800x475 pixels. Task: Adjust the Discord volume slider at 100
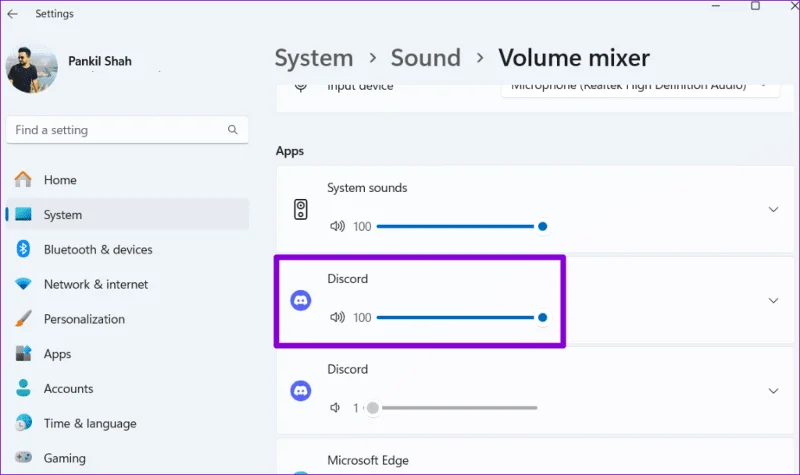click(462, 317)
